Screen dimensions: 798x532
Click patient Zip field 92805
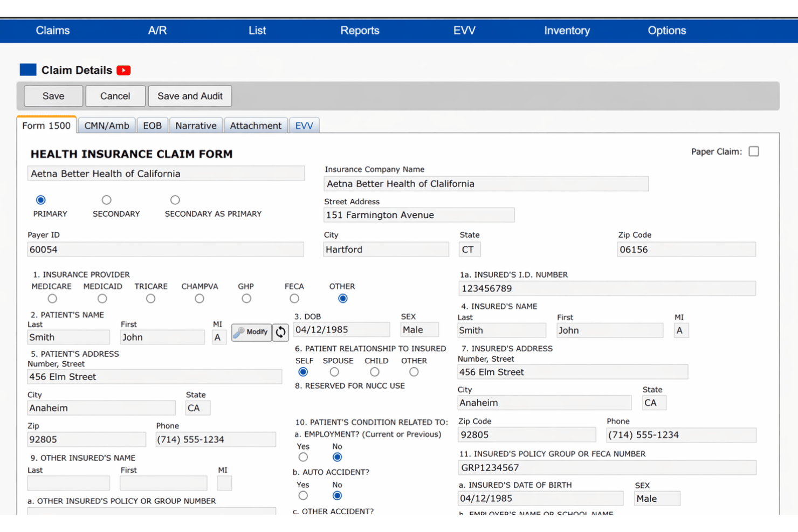[x=86, y=439]
